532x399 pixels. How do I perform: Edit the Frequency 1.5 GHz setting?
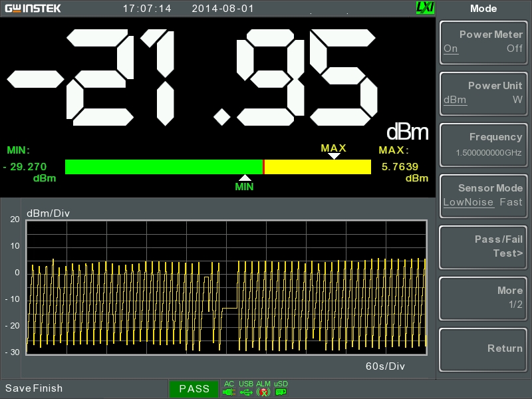tap(483, 145)
